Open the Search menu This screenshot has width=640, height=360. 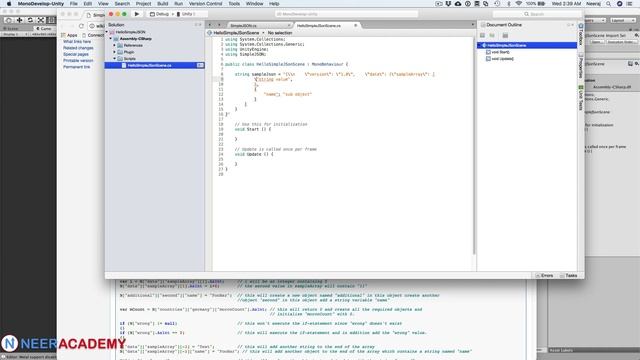pyautogui.click(x=122, y=4)
